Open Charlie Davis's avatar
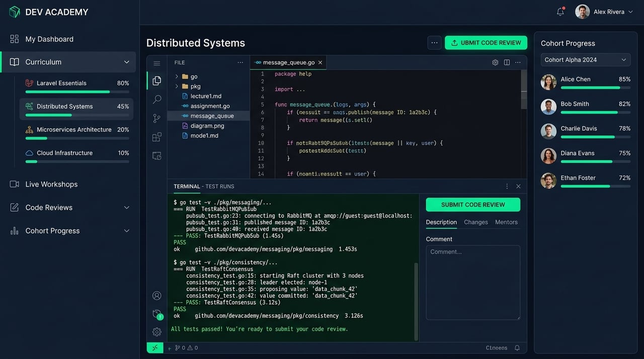Viewport: 644px width, 359px height. tap(548, 131)
